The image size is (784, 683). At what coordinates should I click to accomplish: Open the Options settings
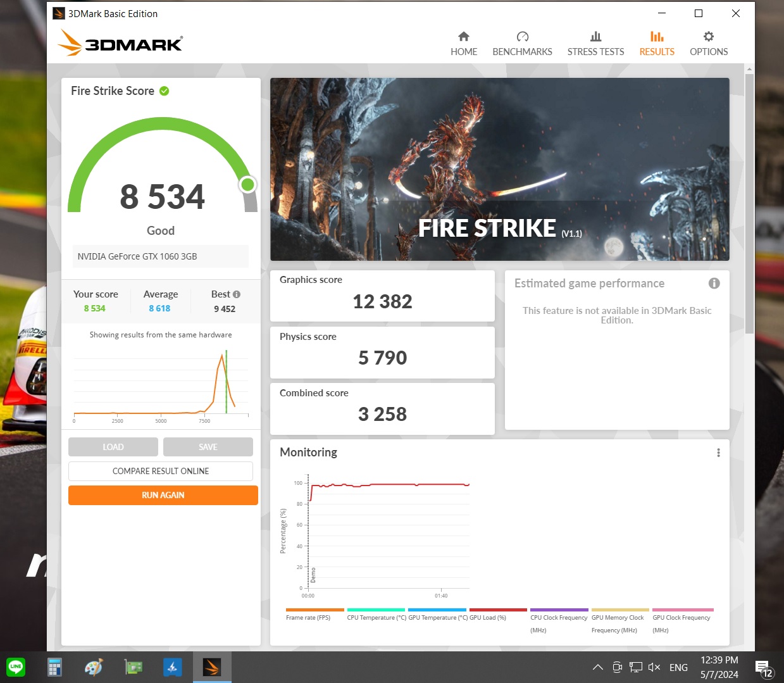[x=708, y=44]
